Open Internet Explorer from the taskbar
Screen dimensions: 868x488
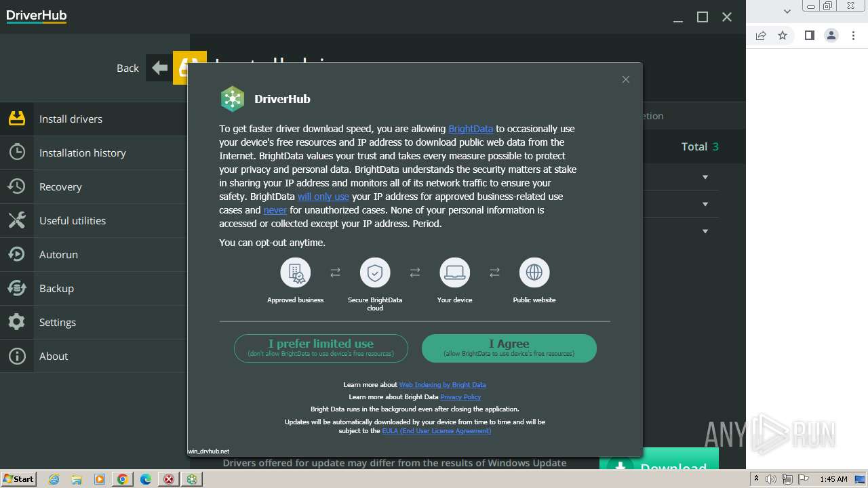pos(54,479)
